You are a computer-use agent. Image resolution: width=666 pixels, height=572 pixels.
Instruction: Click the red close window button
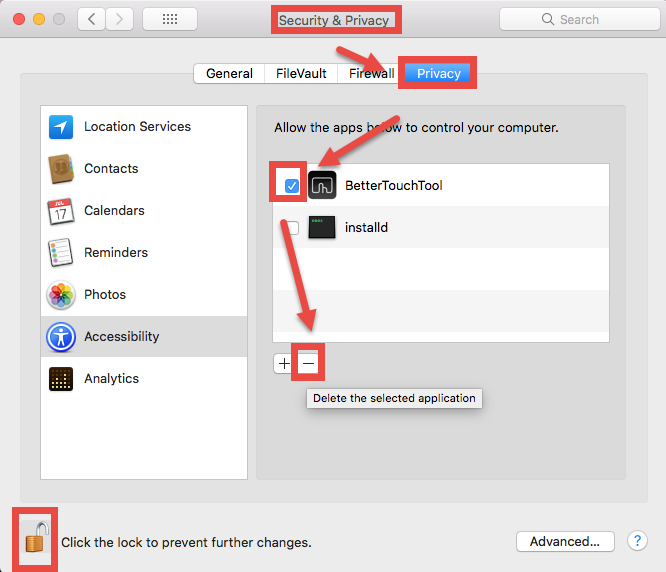pyautogui.click(x=19, y=19)
